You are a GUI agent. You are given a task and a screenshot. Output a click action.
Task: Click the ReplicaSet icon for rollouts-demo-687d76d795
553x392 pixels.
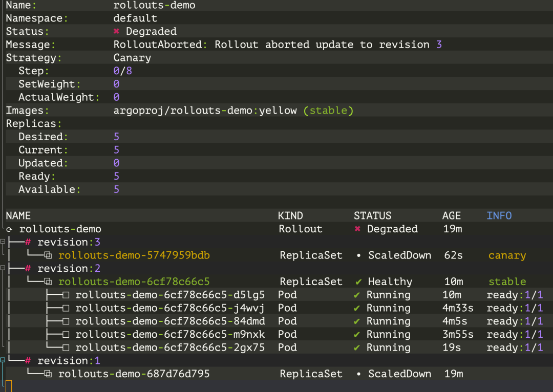click(48, 374)
